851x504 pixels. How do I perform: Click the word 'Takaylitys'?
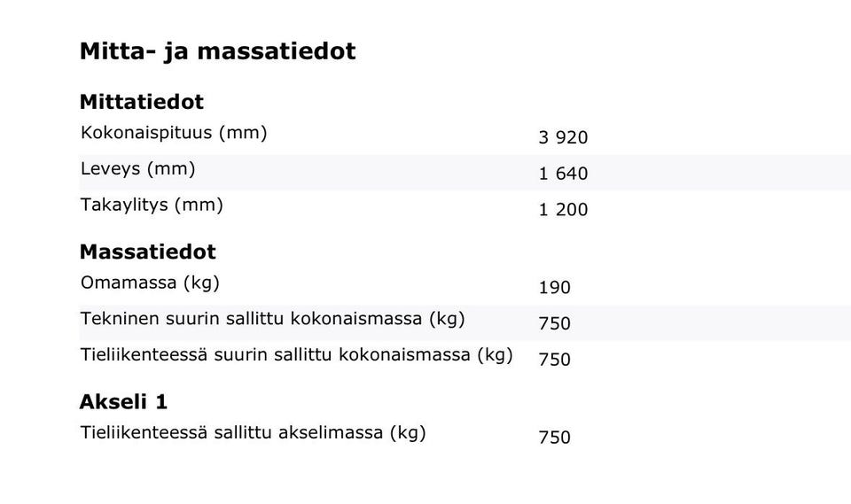124,205
